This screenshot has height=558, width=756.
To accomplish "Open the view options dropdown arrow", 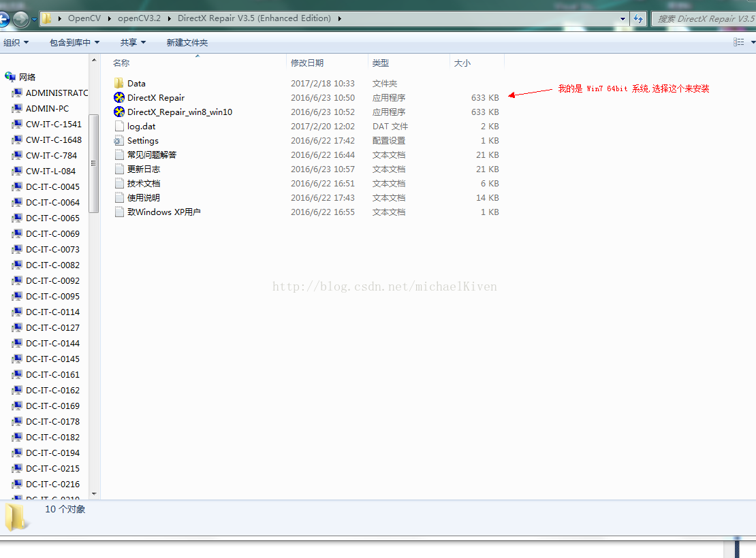I will [753, 42].
